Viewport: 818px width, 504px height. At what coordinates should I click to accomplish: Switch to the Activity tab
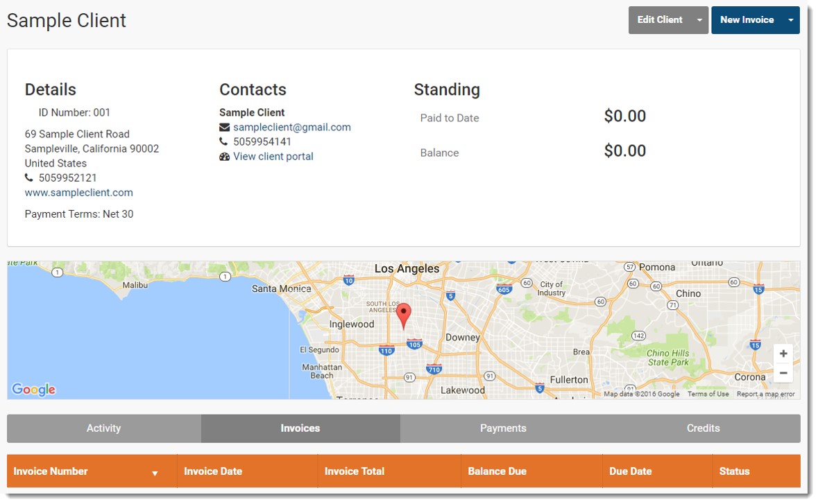[104, 428]
